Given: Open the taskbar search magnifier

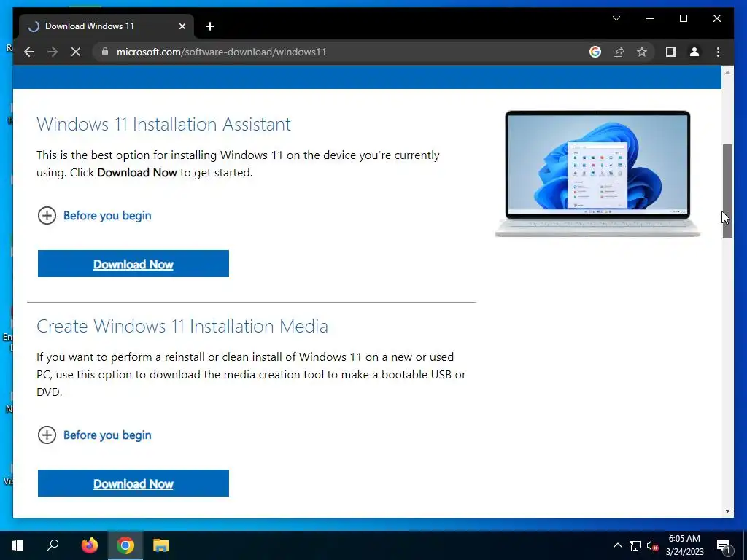Looking at the screenshot, I should pos(53,545).
